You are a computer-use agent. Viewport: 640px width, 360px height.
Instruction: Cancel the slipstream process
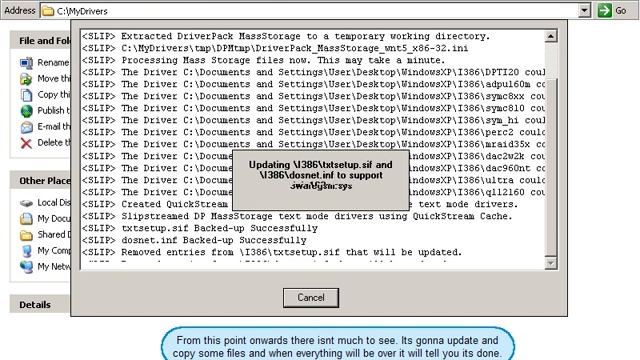(x=311, y=298)
